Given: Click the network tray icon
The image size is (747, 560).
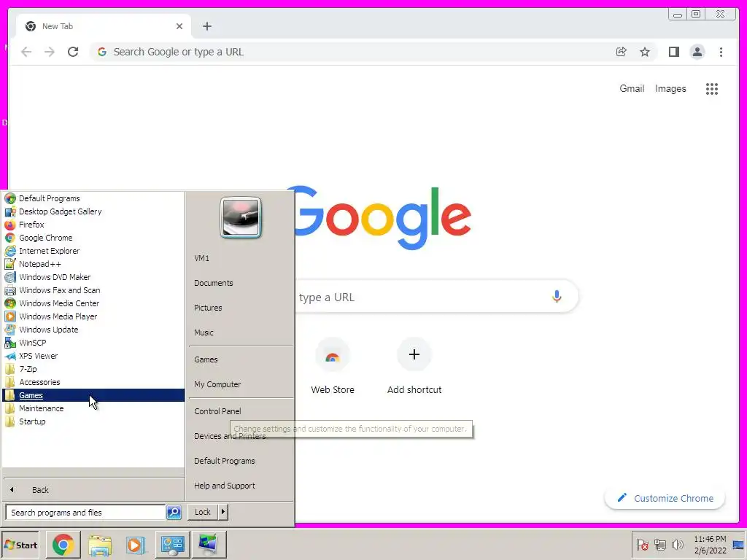Looking at the screenshot, I should click(660, 545).
